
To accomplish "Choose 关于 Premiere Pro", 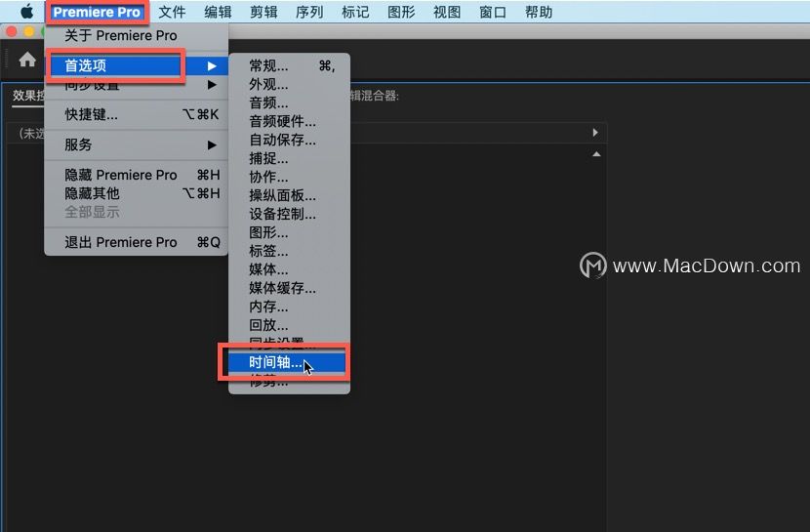I will pos(137,36).
